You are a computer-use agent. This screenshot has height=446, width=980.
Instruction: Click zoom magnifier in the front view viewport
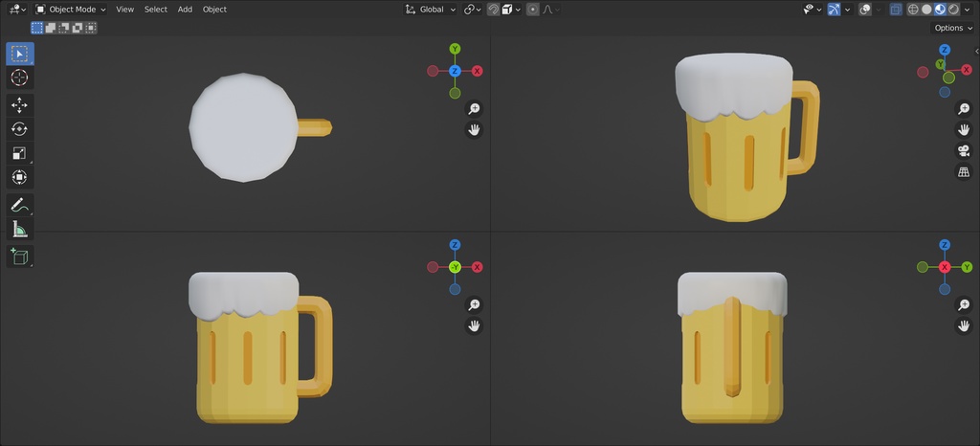(475, 304)
